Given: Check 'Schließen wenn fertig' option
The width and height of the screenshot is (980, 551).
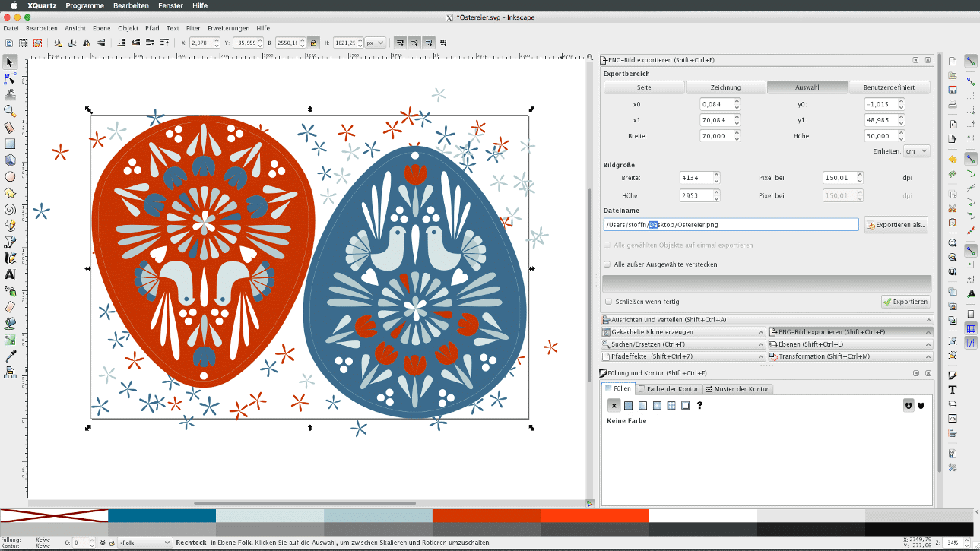Looking at the screenshot, I should pyautogui.click(x=607, y=302).
